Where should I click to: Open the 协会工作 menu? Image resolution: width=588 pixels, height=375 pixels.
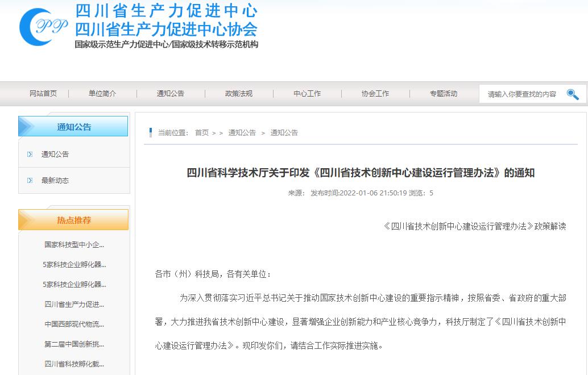tap(375, 94)
